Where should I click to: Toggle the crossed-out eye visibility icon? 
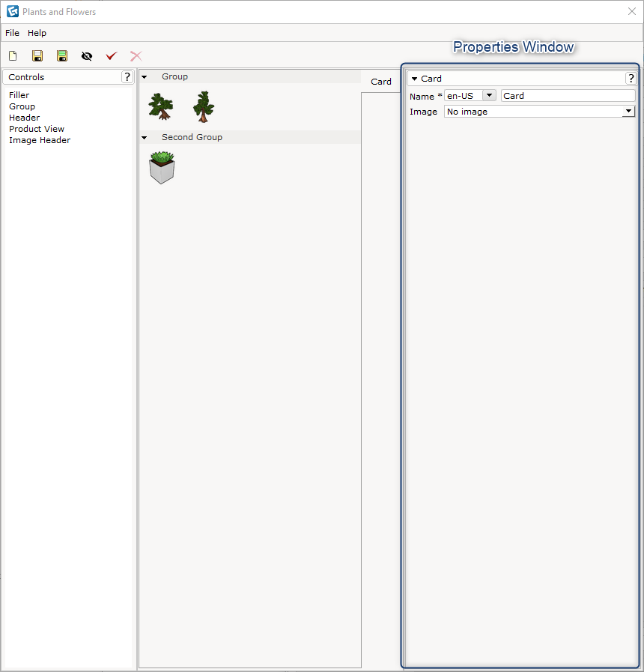click(87, 56)
